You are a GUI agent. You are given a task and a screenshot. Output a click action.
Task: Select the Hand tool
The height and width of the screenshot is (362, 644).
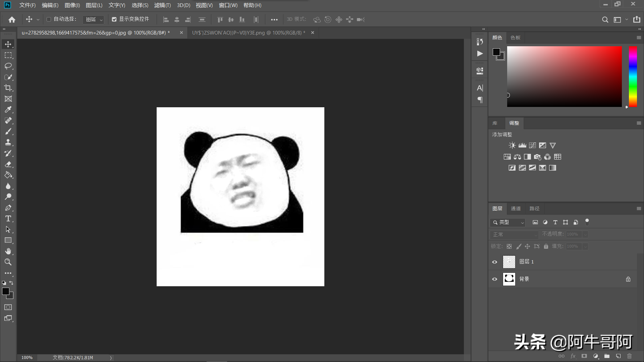pyautogui.click(x=8, y=251)
